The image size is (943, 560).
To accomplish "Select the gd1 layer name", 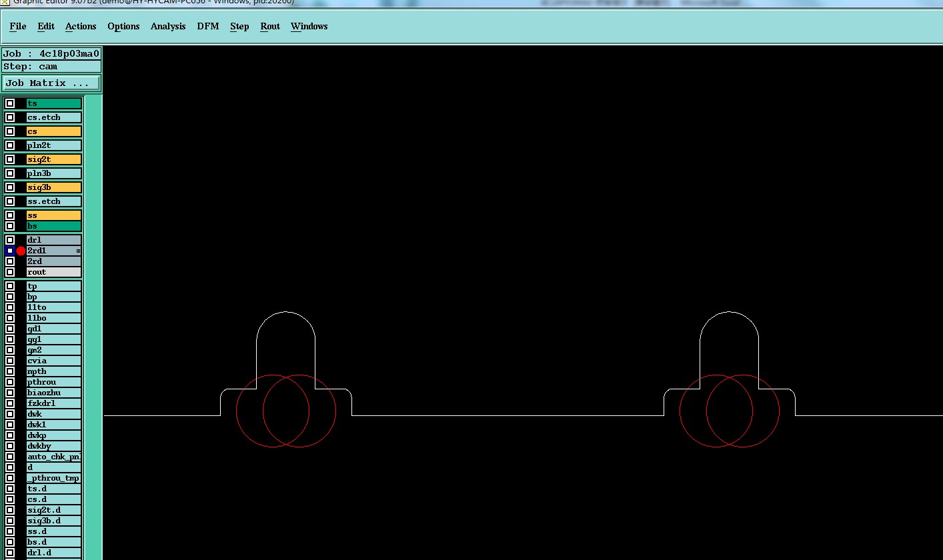I will tap(53, 329).
